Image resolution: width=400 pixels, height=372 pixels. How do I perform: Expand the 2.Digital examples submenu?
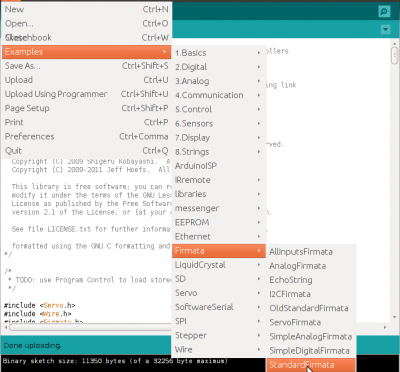pyautogui.click(x=219, y=67)
